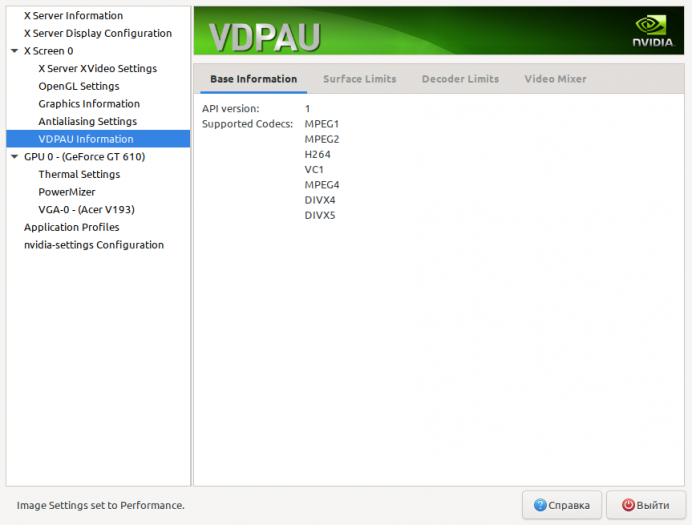Switch to Surface Limits tab
The image size is (692, 525).
(359, 79)
